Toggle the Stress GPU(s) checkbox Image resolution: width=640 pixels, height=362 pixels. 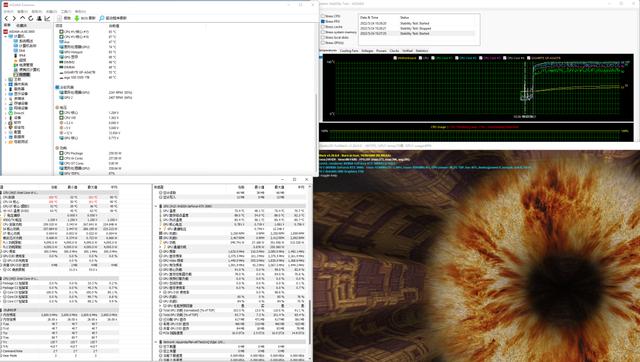(323, 42)
